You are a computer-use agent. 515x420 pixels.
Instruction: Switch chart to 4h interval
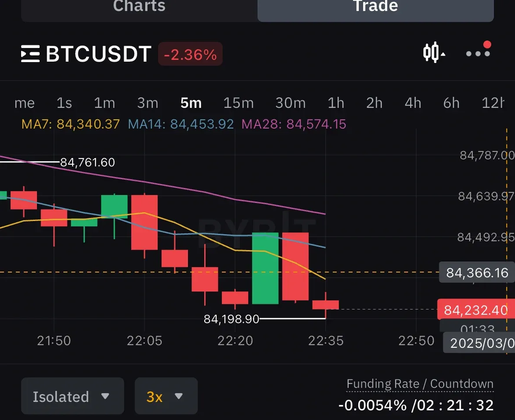413,103
